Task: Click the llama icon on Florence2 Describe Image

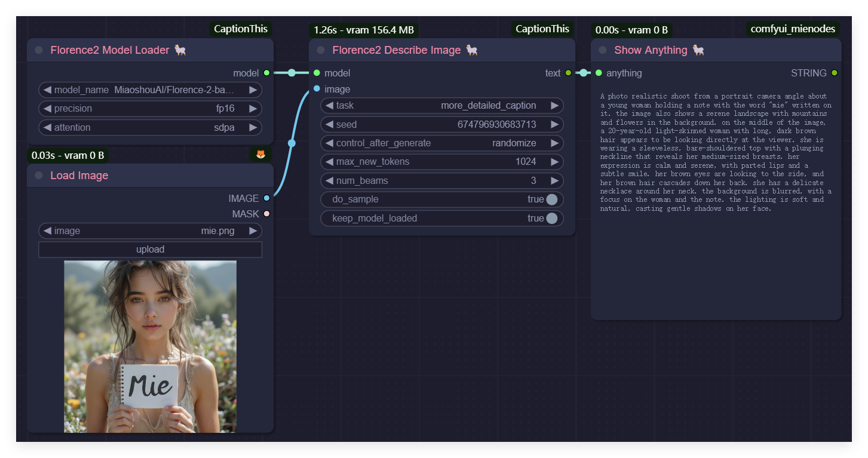Action: click(472, 50)
